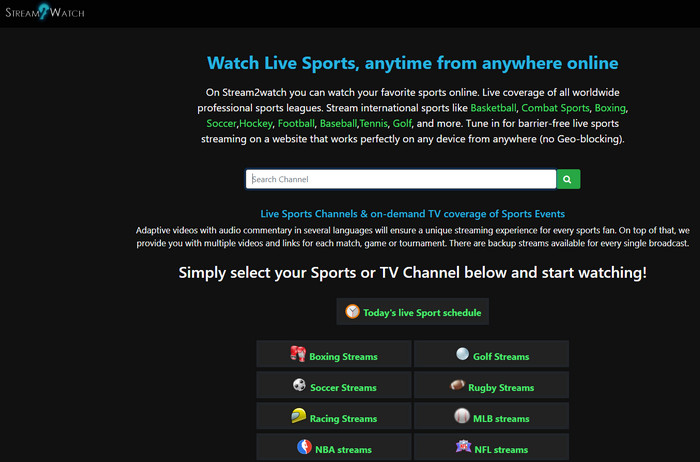Open Soccer Streams
Viewport: 700px width, 462px height.
(334, 385)
